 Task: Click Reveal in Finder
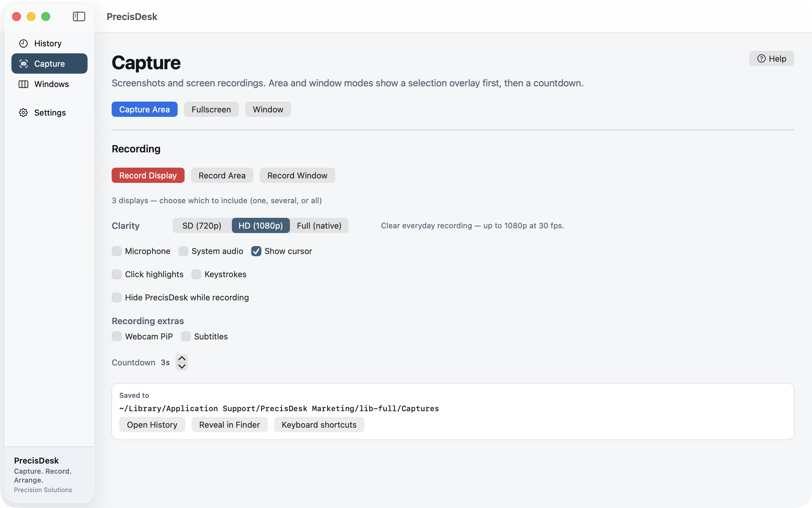[x=230, y=425]
